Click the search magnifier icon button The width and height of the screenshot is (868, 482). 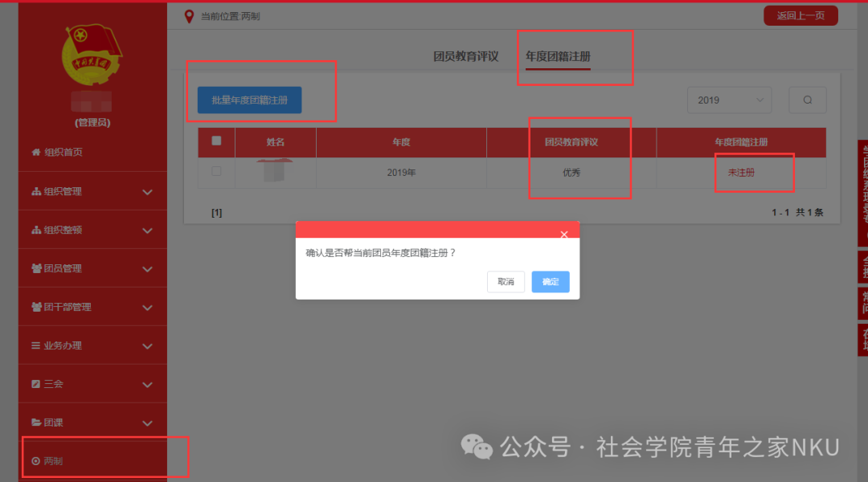tap(808, 100)
